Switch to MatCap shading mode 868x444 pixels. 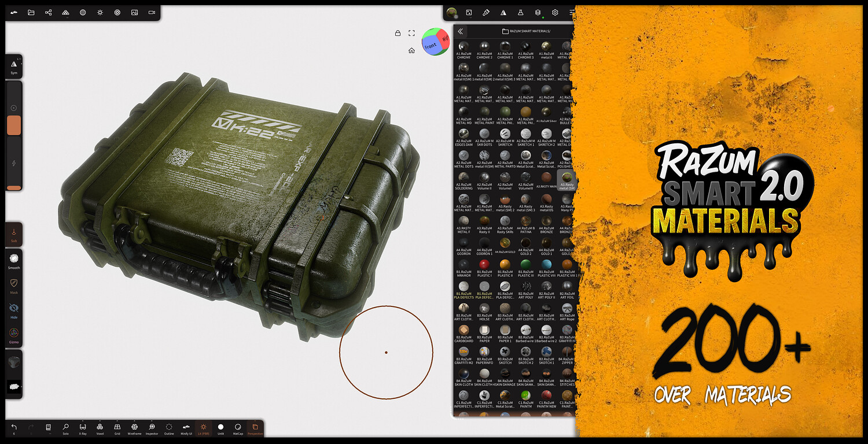click(x=238, y=428)
